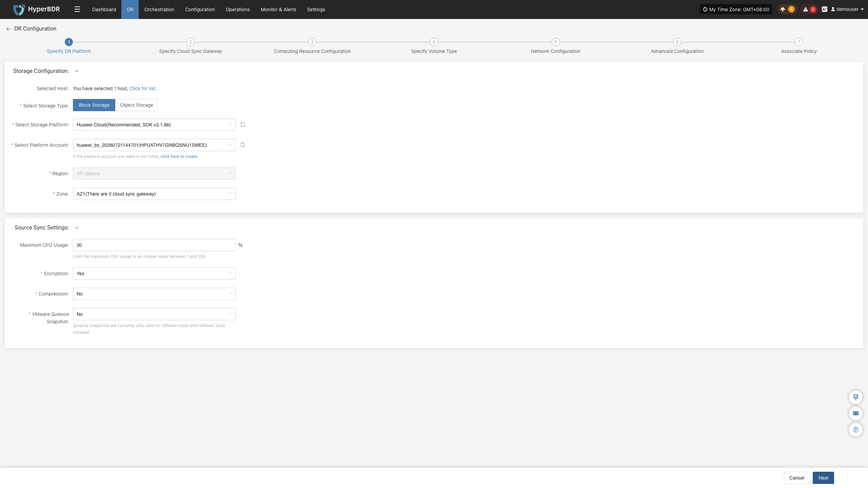Open the task clipboard icon
Viewport: 868px width, 488px height.
tap(856, 430)
